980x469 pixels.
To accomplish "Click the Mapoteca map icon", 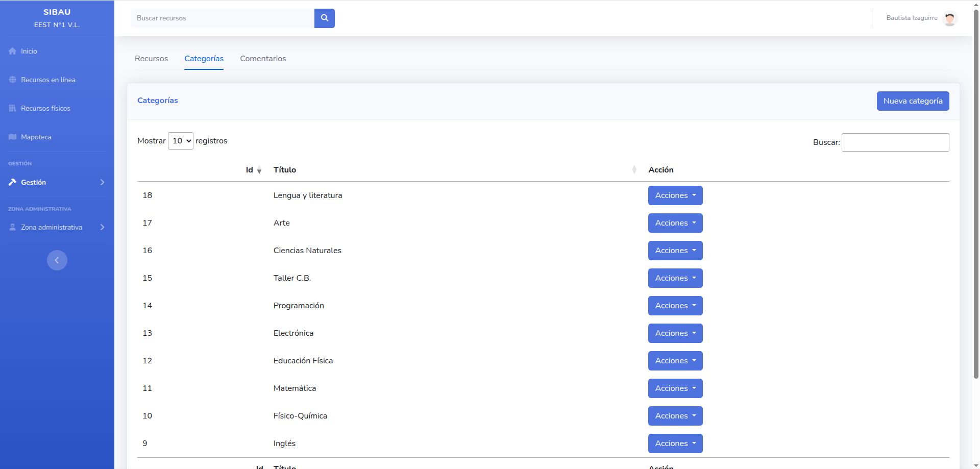I will click(x=12, y=137).
